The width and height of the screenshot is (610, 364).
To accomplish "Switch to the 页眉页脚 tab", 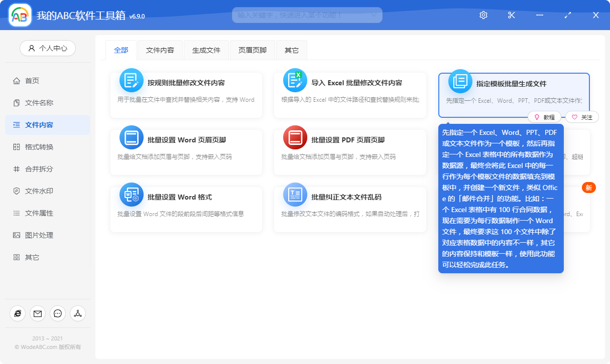I will pos(252,50).
